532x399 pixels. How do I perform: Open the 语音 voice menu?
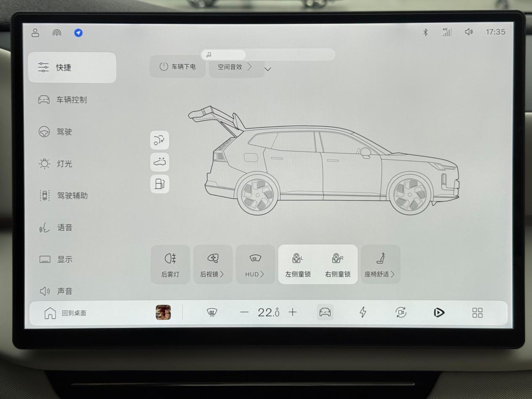click(56, 227)
